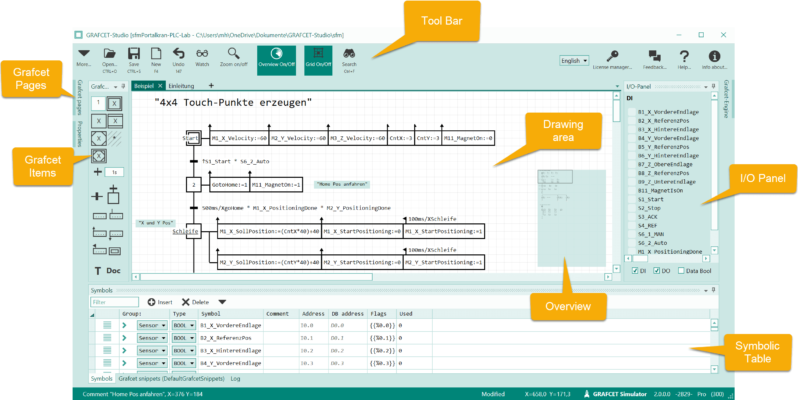Open Search with the binoculars icon
This screenshot has height=400, width=798.
coord(349,53)
